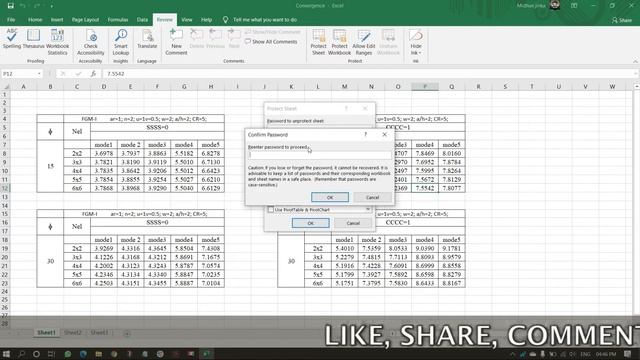Click cell with value 7.5542
The image size is (640, 360).
[424, 188]
